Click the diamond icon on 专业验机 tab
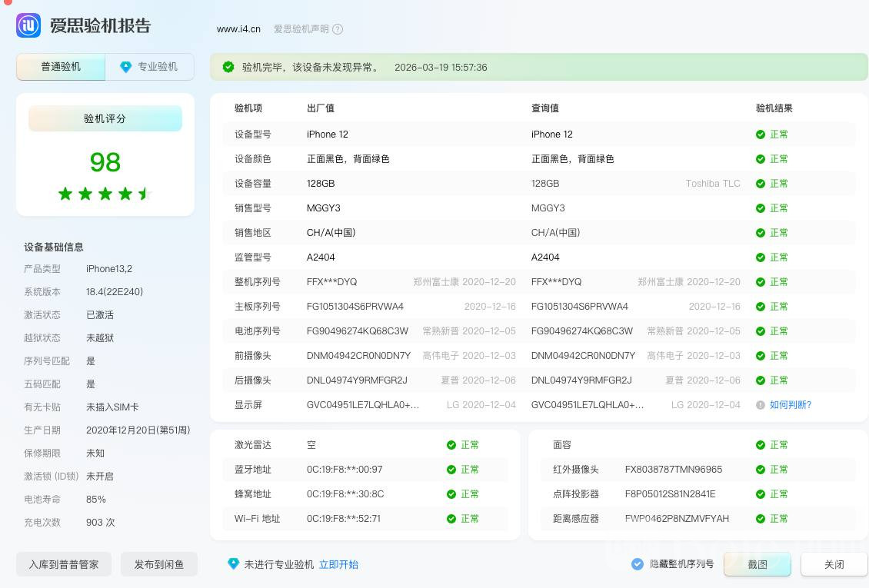 click(126, 67)
